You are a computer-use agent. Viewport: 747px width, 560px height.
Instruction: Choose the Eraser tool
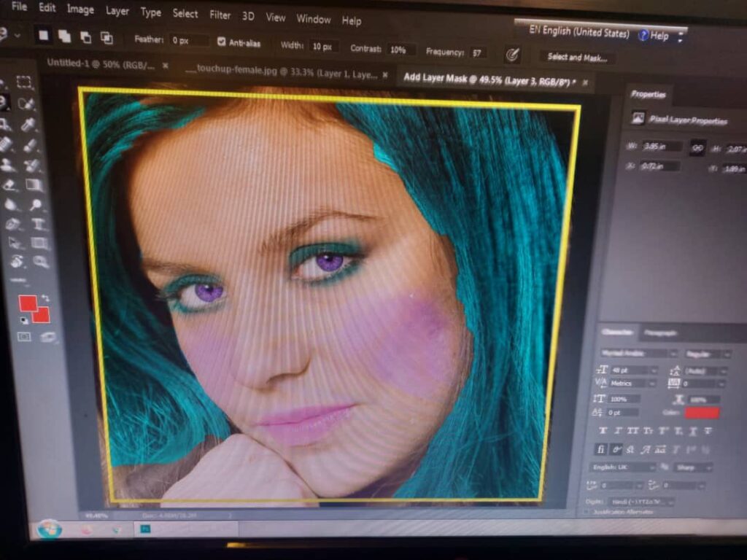click(9, 185)
